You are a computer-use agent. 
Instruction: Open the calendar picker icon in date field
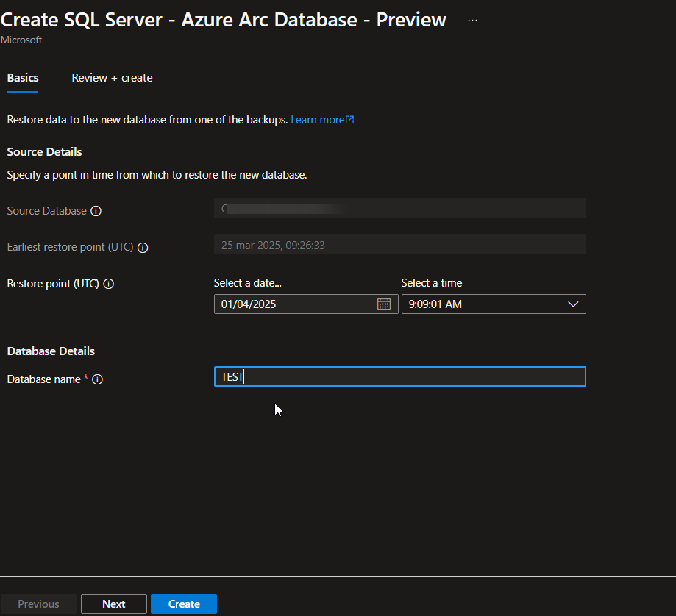383,304
